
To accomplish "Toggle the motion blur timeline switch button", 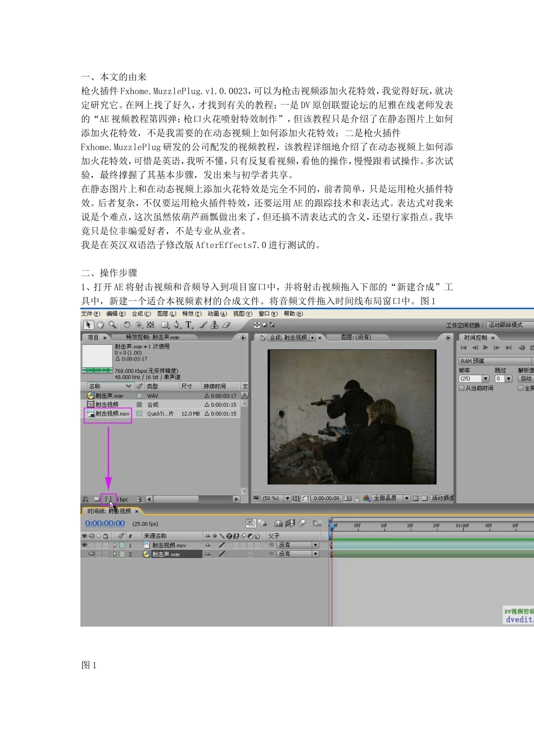I will 302,523.
